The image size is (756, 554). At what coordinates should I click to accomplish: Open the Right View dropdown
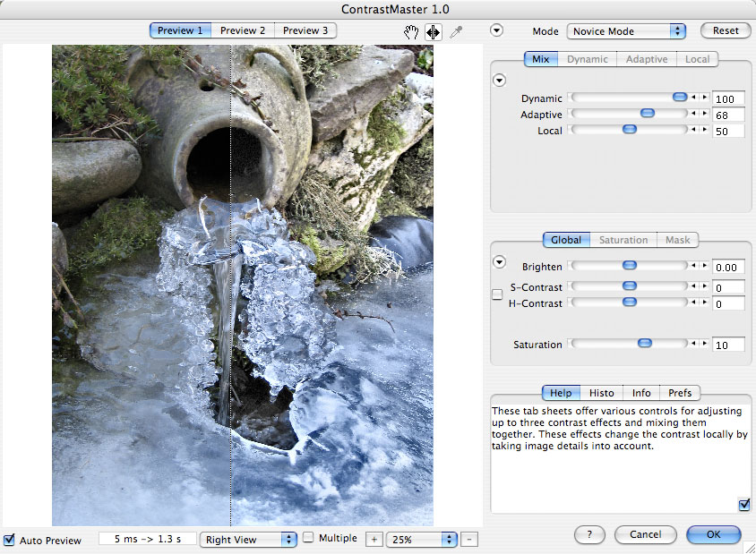pos(248,540)
